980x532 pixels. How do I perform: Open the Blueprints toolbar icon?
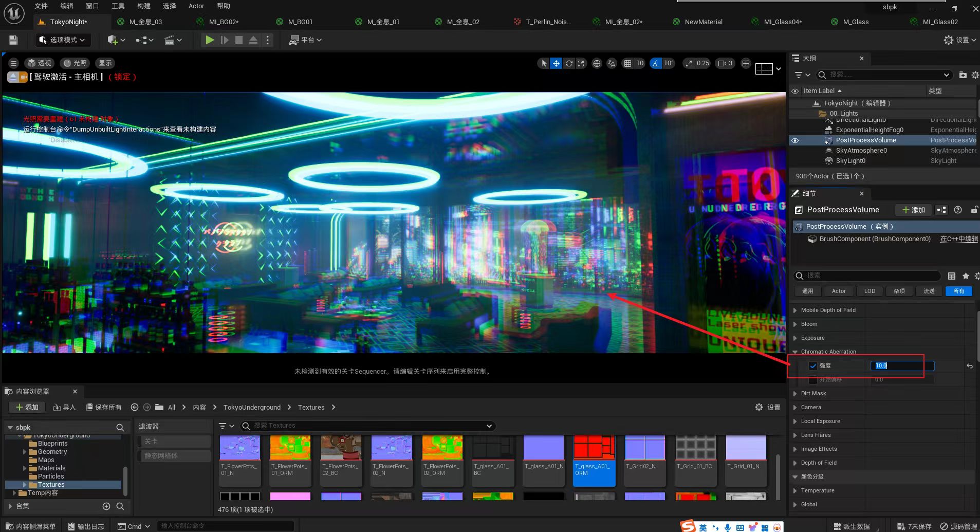tap(141, 40)
